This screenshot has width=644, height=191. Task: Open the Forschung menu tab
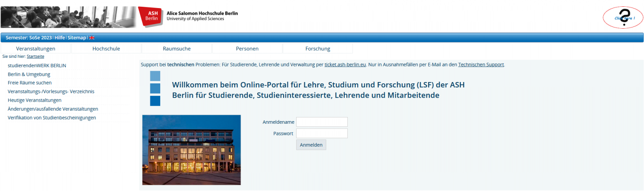pyautogui.click(x=318, y=48)
